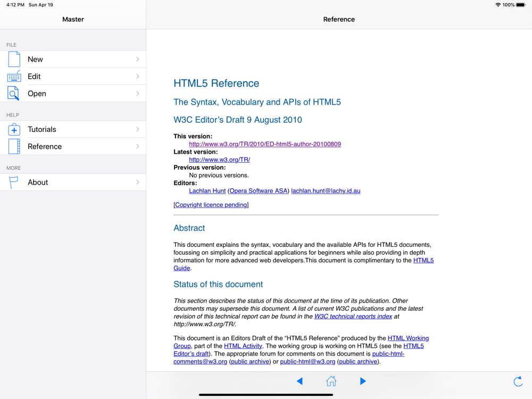Viewport: 532px width, 399px height.
Task: Tap the Open magnifier file icon
Action: tap(14, 93)
